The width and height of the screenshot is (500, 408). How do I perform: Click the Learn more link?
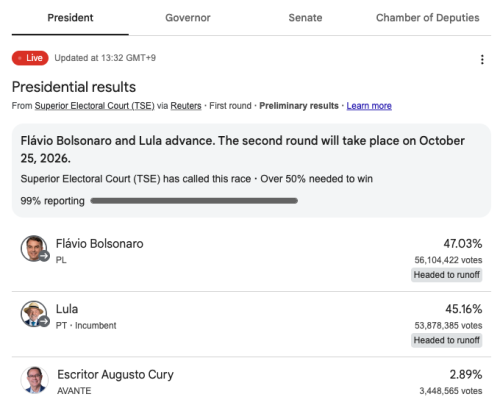tap(369, 106)
